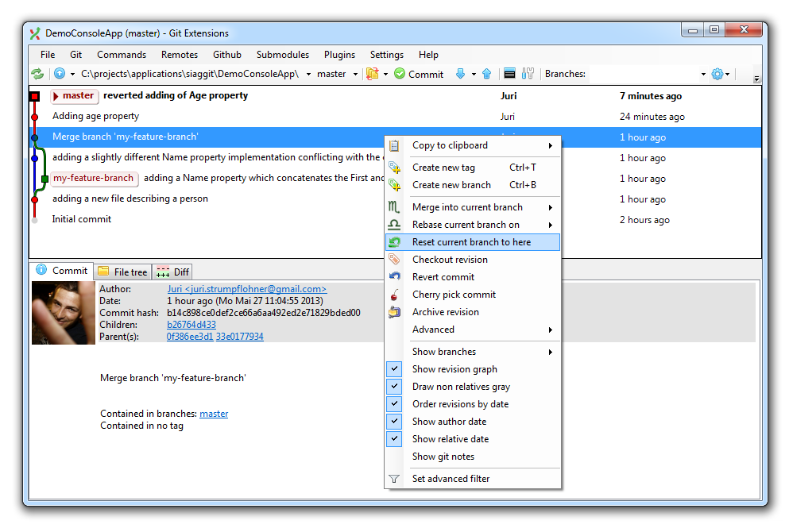The width and height of the screenshot is (789, 532).
Task: Expand the Branches filter combo box
Action: [x=703, y=74]
